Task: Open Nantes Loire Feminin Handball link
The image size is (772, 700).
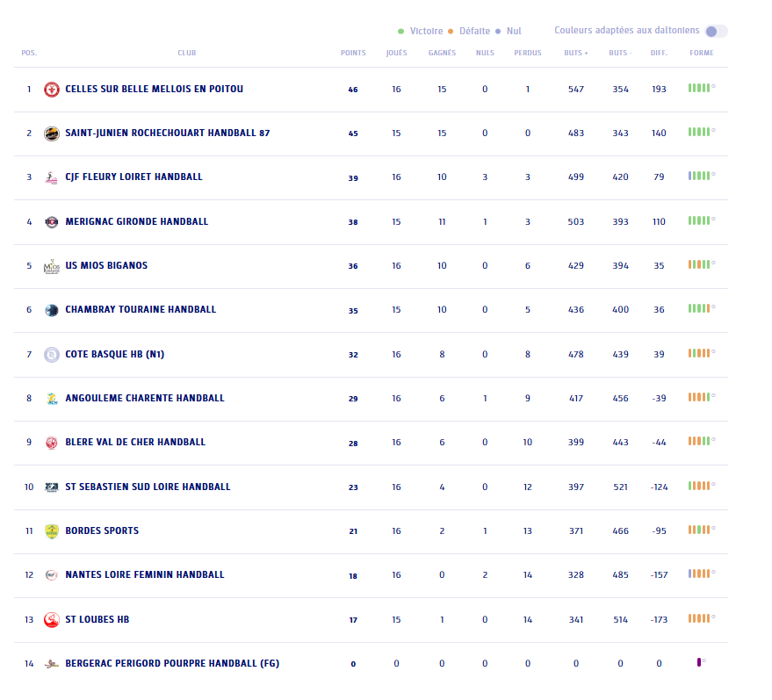Action: (x=144, y=575)
